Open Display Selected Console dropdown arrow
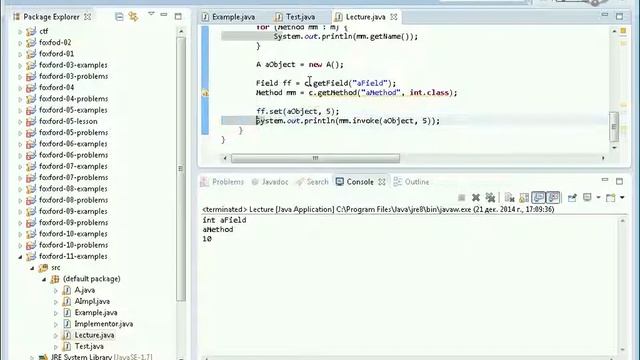Viewport: 640px width, 360px height. click(598, 198)
